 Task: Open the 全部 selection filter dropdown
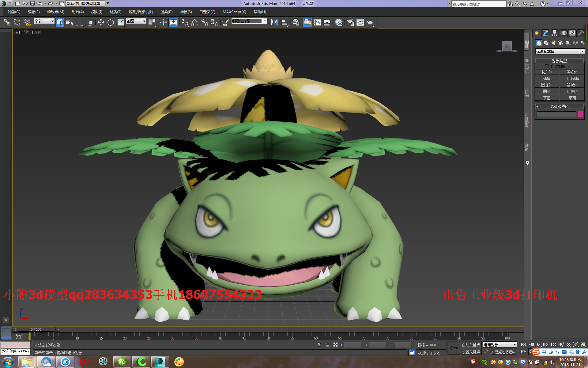(x=44, y=21)
